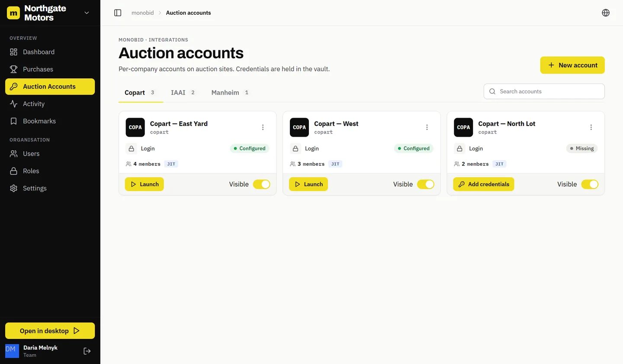Add credentials for Copart — North Lot
623x364 pixels.
click(x=484, y=184)
